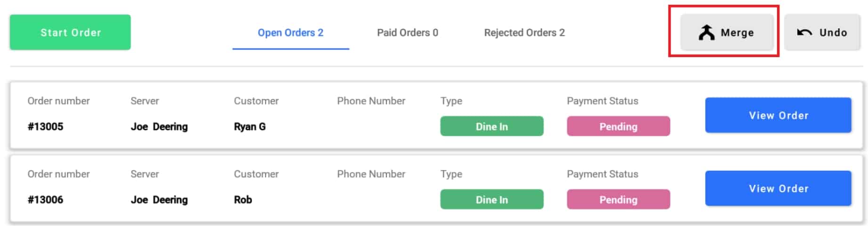Screen dimensions: 868x226
Task: View Order for #13005
Action: click(778, 115)
